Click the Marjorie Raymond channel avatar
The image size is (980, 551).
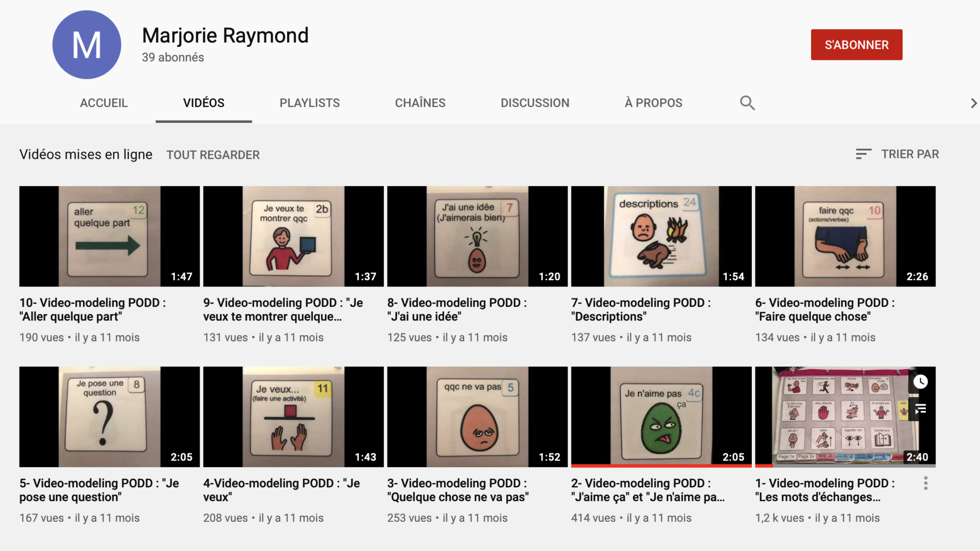click(87, 45)
